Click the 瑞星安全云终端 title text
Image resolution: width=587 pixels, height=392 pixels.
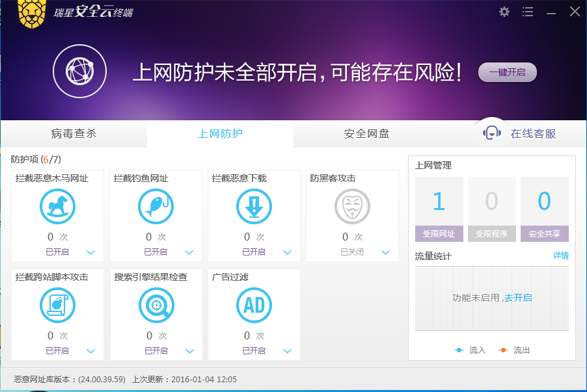coord(93,12)
